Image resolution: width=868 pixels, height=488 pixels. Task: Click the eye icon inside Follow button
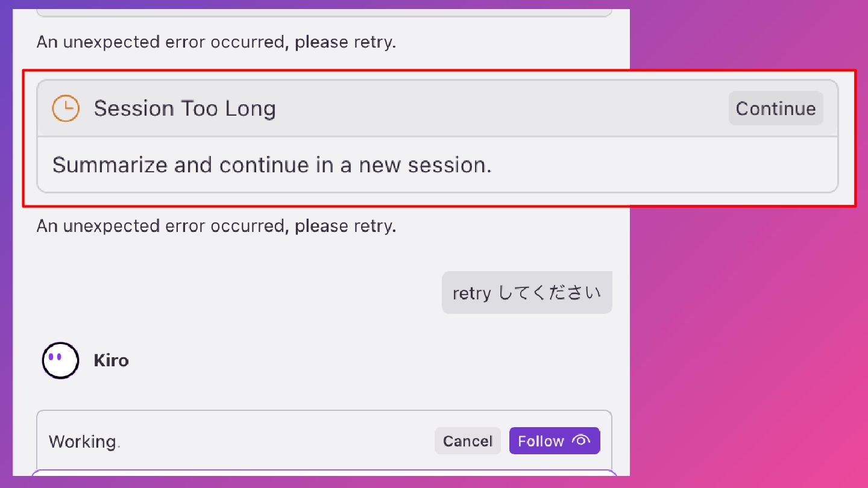(x=581, y=440)
